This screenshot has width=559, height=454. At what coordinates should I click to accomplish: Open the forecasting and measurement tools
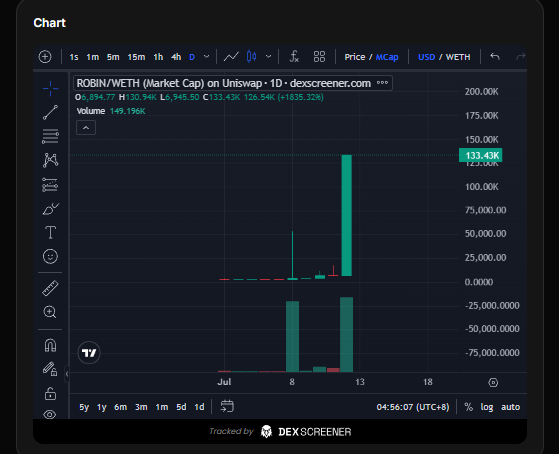[x=50, y=185]
